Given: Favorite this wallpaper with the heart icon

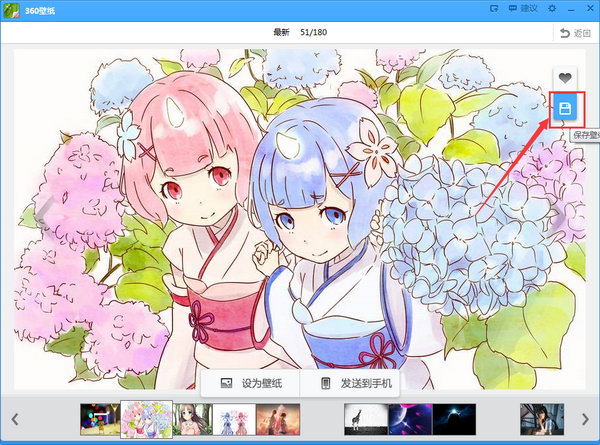Looking at the screenshot, I should pyautogui.click(x=565, y=78).
